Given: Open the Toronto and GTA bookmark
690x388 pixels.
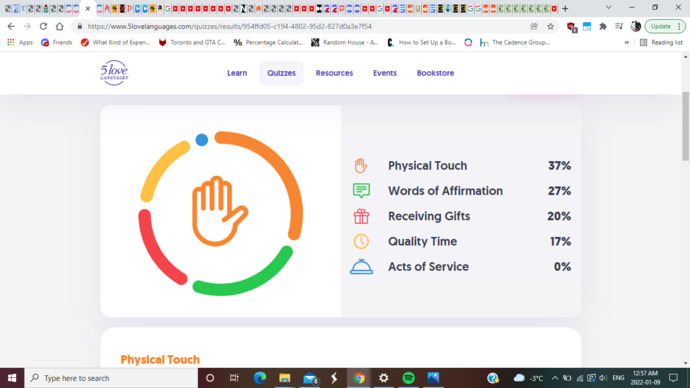Looking at the screenshot, I should point(192,42).
